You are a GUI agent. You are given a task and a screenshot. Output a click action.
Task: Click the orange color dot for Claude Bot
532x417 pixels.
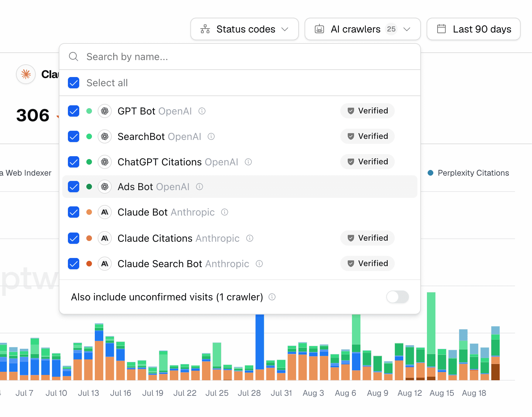click(89, 212)
